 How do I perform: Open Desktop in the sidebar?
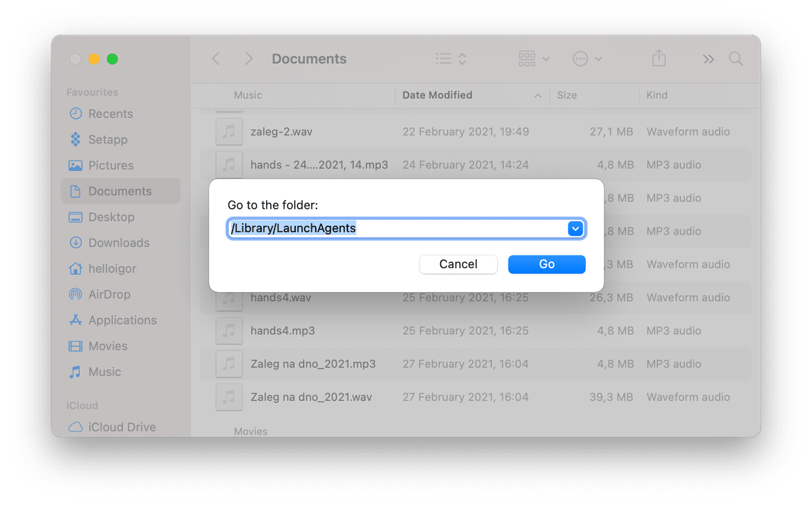121,217
